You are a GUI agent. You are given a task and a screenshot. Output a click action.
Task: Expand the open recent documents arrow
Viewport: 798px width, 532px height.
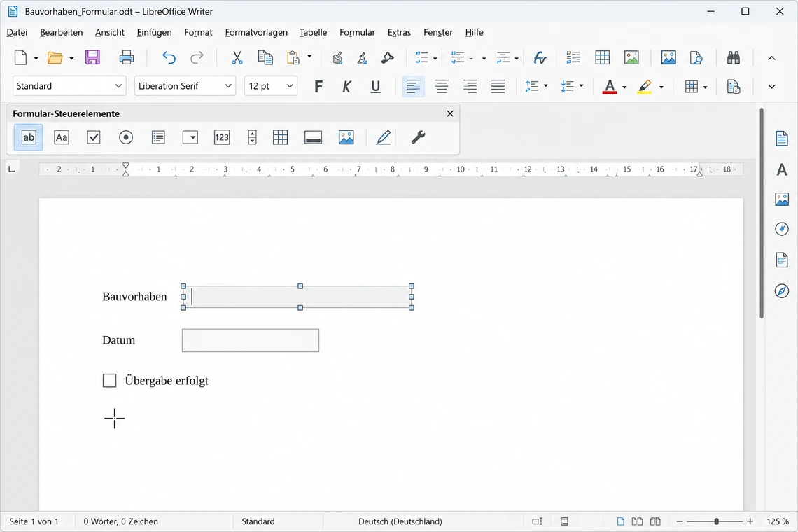71,59
